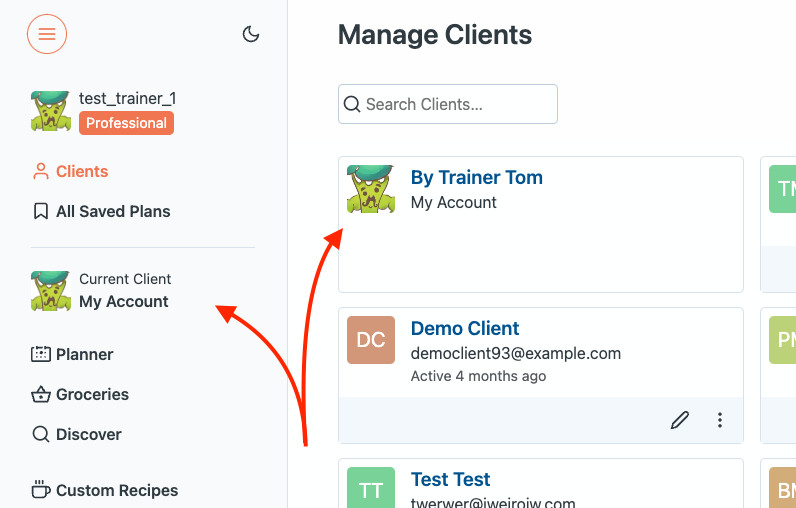Open By Trainer Tom link
Image resolution: width=796 pixels, height=508 pixels.
[x=476, y=178]
